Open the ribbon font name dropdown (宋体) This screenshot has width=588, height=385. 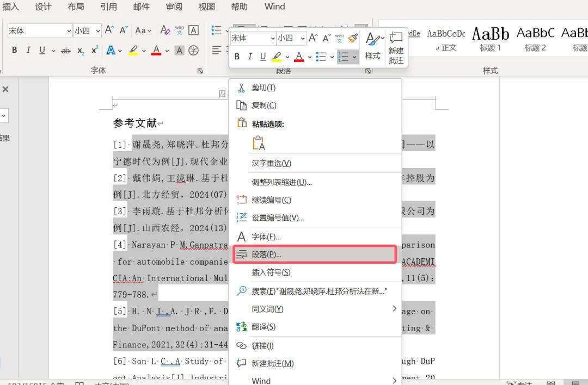(69, 31)
